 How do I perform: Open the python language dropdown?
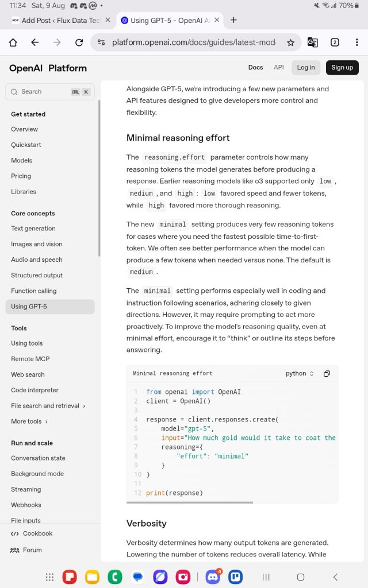click(300, 373)
